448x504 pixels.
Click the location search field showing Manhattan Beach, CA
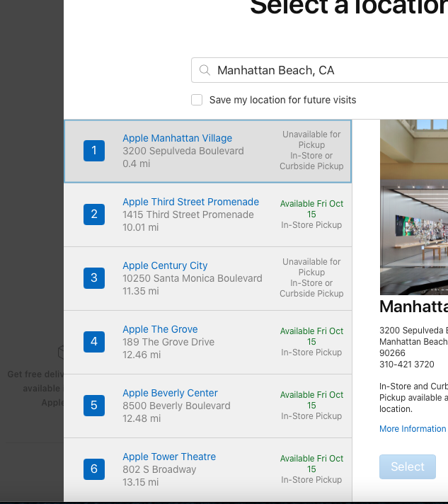pyautogui.click(x=319, y=70)
